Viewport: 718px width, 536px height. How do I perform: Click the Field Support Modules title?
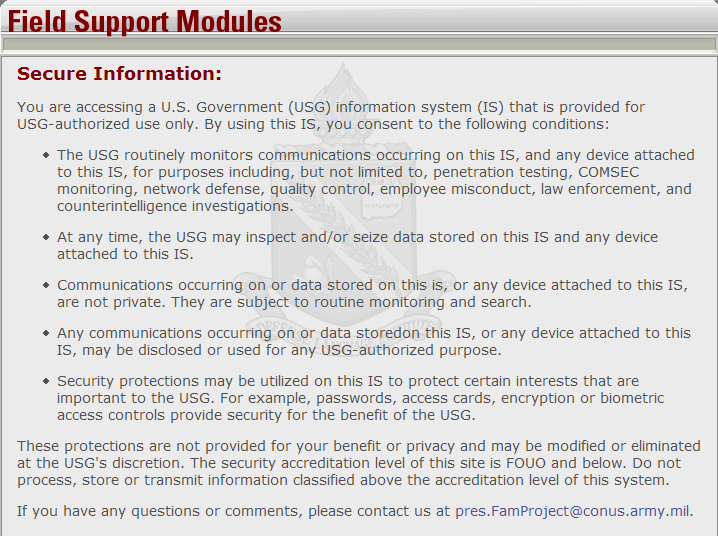coord(145,20)
